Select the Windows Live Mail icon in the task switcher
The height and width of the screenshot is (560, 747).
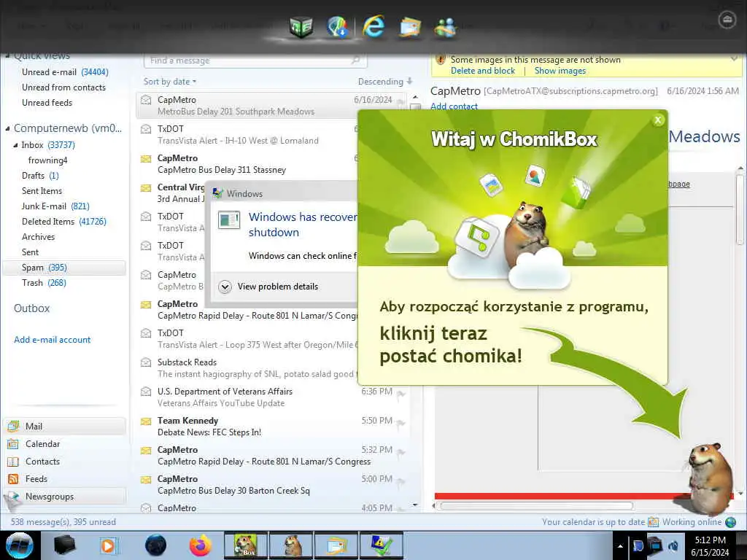[410, 27]
